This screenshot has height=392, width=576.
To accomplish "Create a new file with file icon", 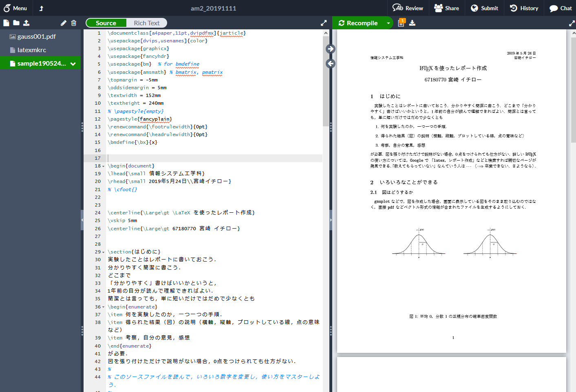I will click(x=6, y=23).
